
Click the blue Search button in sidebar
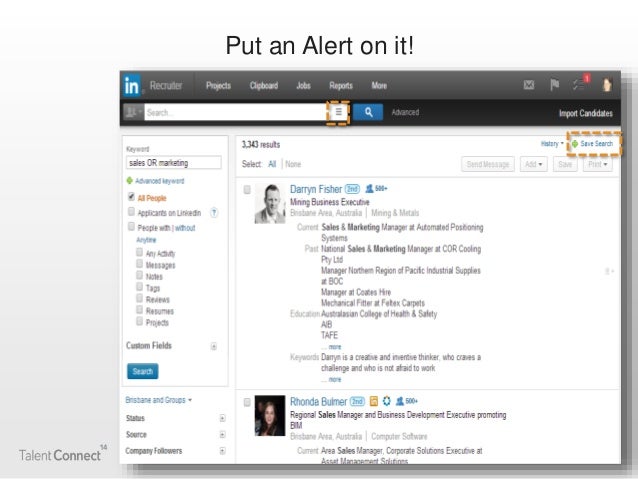142,371
